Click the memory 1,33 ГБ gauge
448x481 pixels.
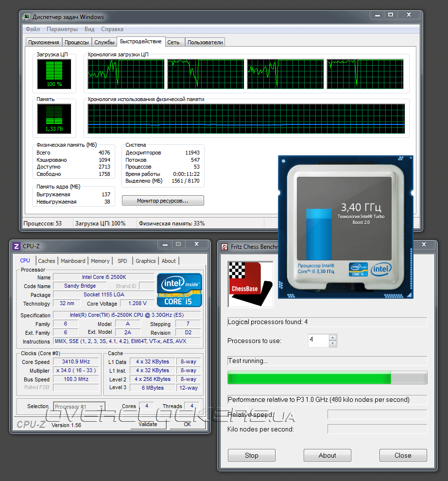click(x=54, y=119)
